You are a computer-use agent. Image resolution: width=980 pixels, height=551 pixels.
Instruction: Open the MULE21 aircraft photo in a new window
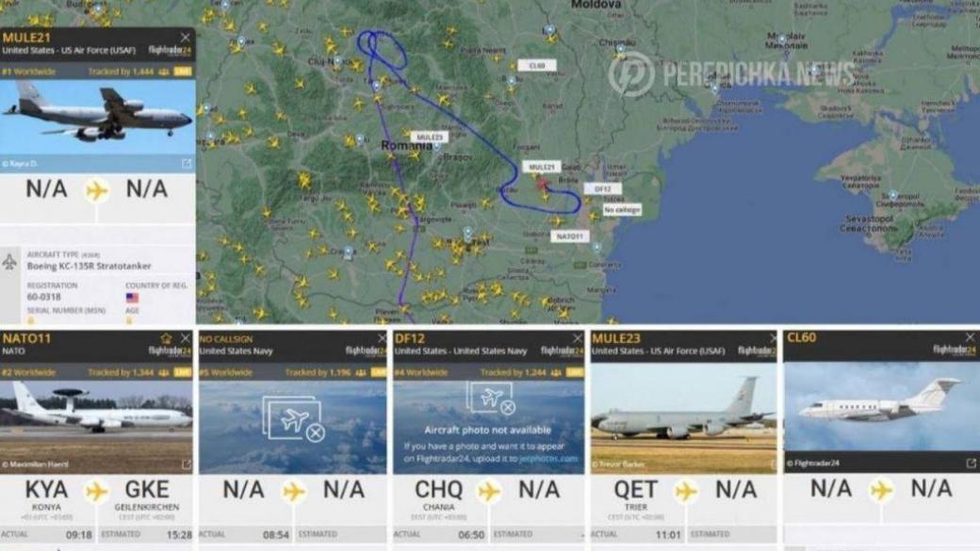[187, 164]
